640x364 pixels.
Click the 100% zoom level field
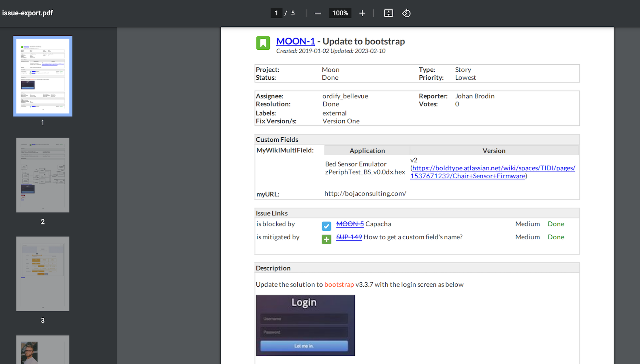[340, 13]
